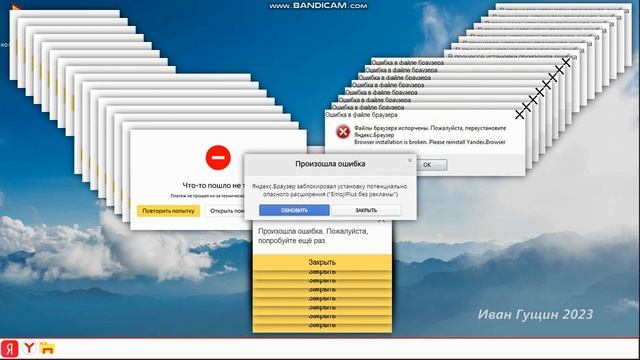
Task: Click the blue 'ОБНОВИТЬ' button
Action: coord(294,210)
